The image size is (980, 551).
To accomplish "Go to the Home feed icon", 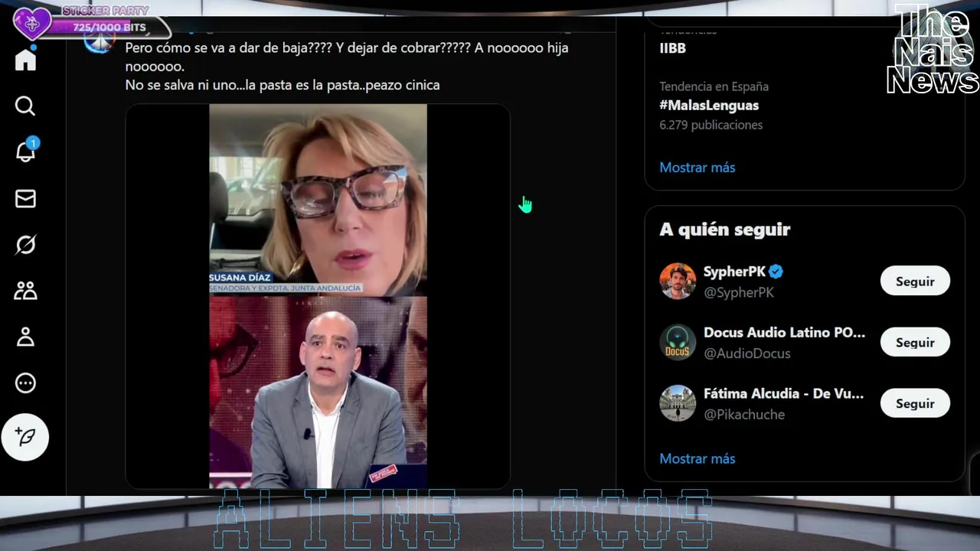I will [25, 60].
